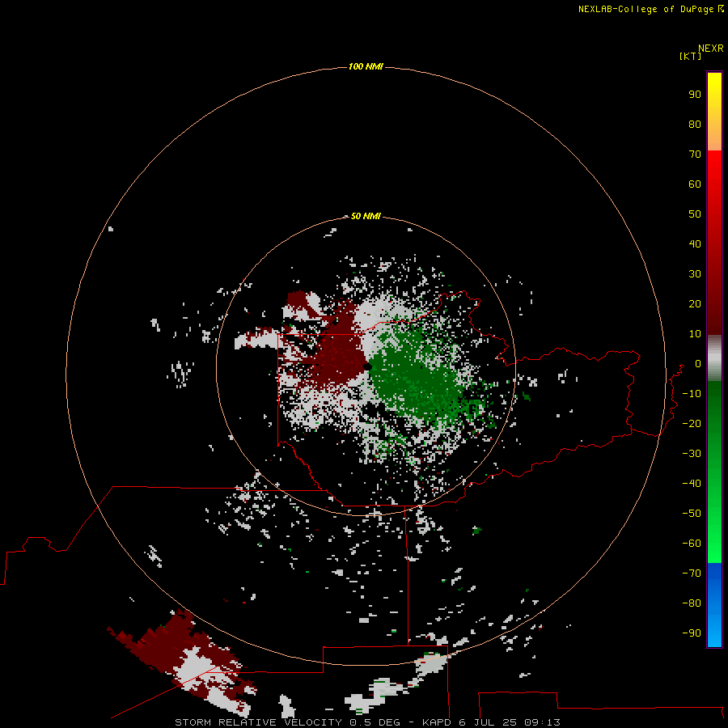This screenshot has width=728, height=728.
Task: Click the -20 value on the velocity scale
Action: (692, 424)
